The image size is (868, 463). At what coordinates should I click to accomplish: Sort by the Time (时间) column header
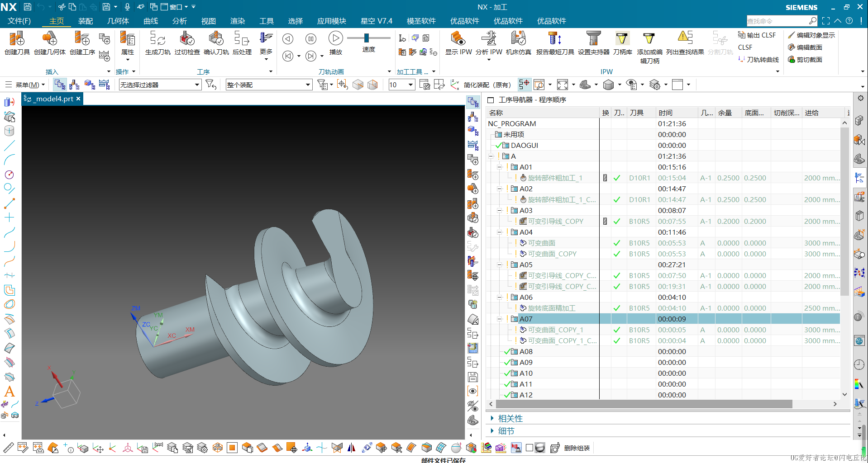(x=665, y=113)
